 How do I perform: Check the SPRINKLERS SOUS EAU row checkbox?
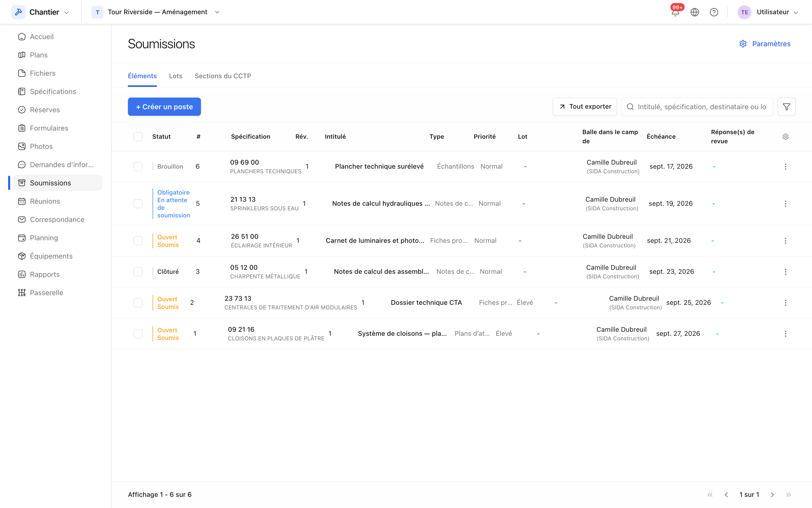point(138,204)
